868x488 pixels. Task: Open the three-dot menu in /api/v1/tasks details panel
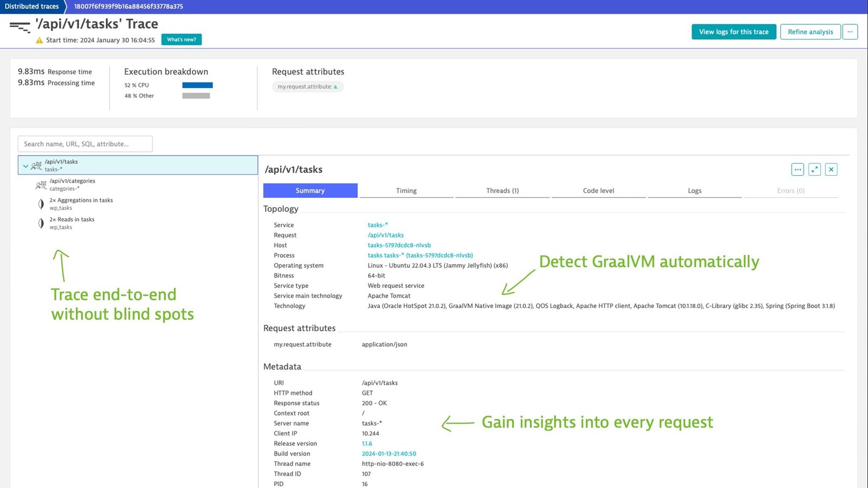pos(797,170)
